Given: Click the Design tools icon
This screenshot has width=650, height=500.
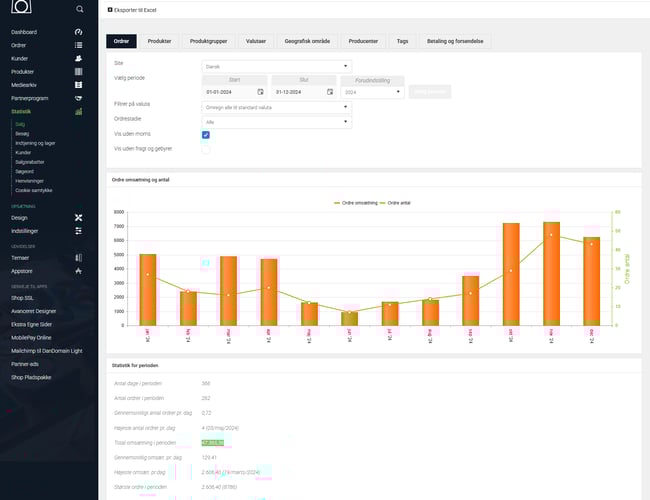Looking at the screenshot, I should click(78, 217).
